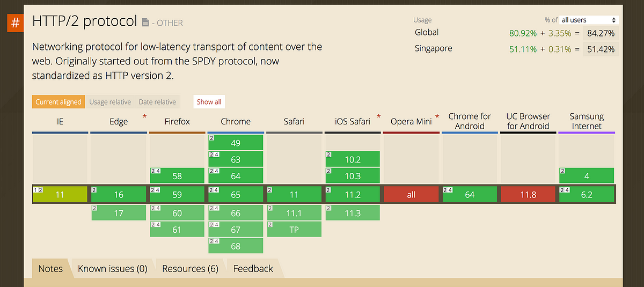Image resolution: width=644 pixels, height=287 pixels.
Task: Click the Edge browser column header
Action: coord(119,122)
